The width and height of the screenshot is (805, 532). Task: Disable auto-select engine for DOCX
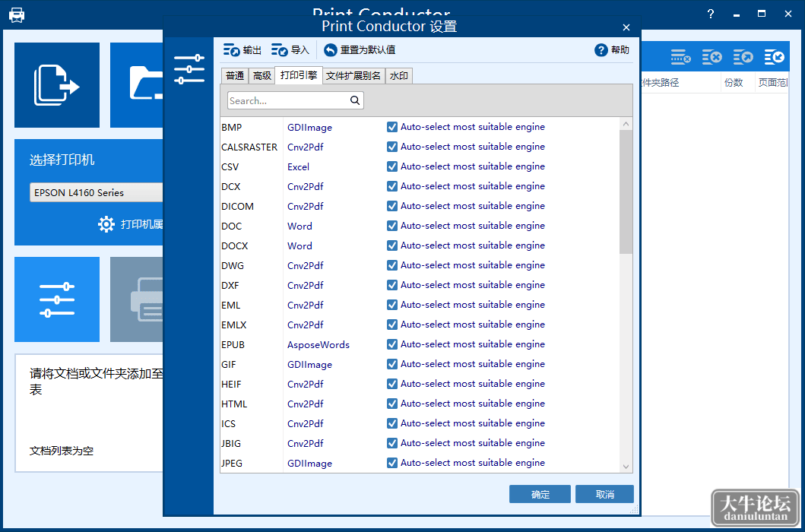click(392, 245)
